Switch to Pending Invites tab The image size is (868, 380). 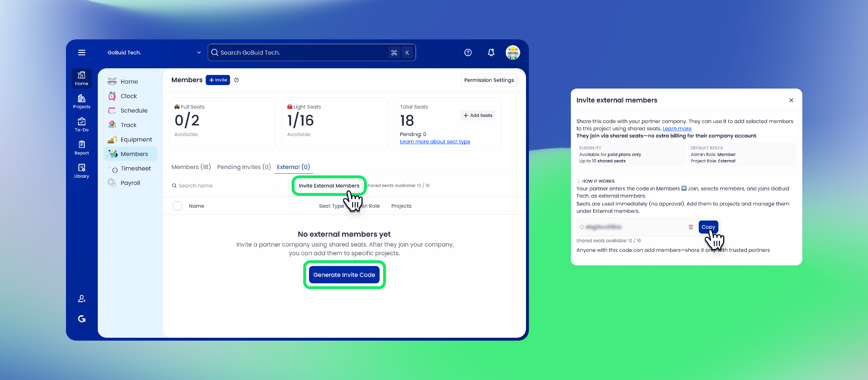(244, 167)
